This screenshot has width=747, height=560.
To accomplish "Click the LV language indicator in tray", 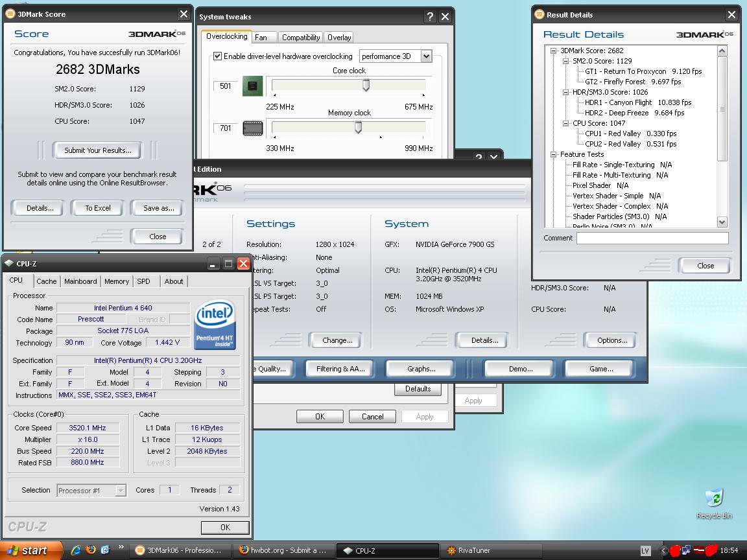I will [645, 550].
